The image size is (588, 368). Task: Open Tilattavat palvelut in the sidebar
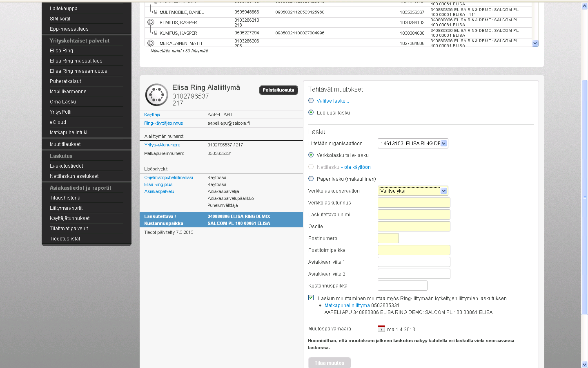pyautogui.click(x=69, y=229)
